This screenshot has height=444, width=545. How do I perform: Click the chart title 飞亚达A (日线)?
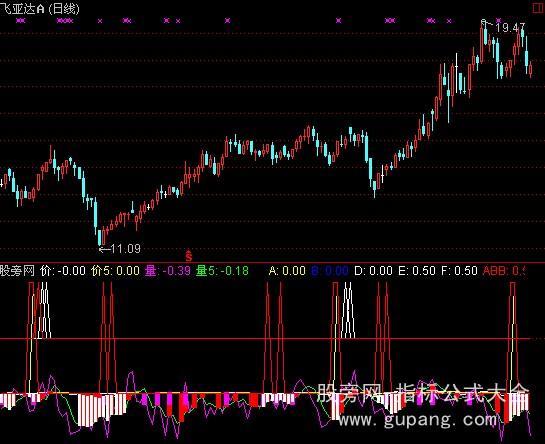click(x=40, y=9)
